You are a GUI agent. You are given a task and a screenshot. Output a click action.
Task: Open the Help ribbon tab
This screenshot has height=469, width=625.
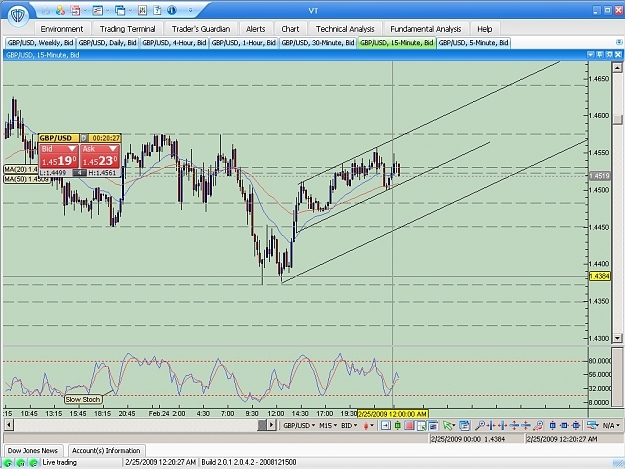point(485,29)
